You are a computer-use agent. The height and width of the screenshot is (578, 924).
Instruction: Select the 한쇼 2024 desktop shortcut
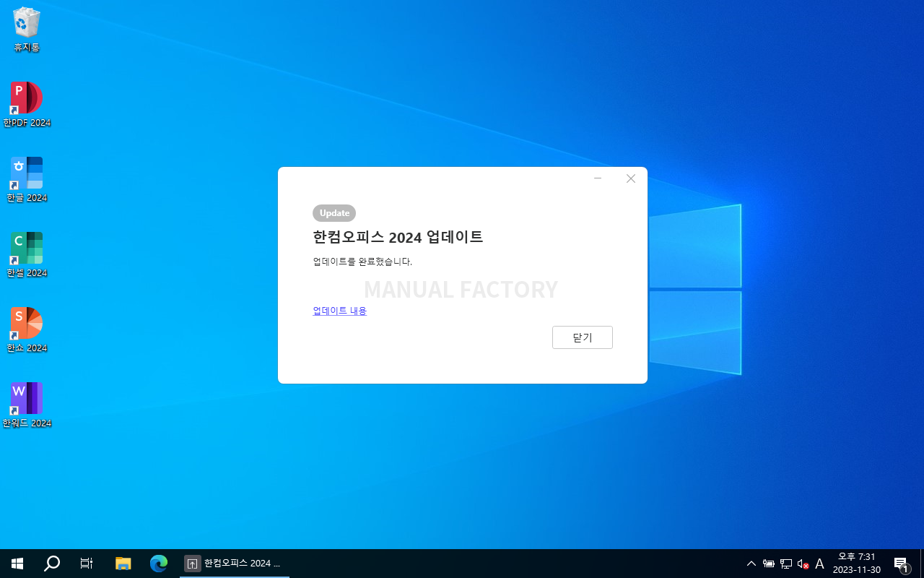pos(27,330)
